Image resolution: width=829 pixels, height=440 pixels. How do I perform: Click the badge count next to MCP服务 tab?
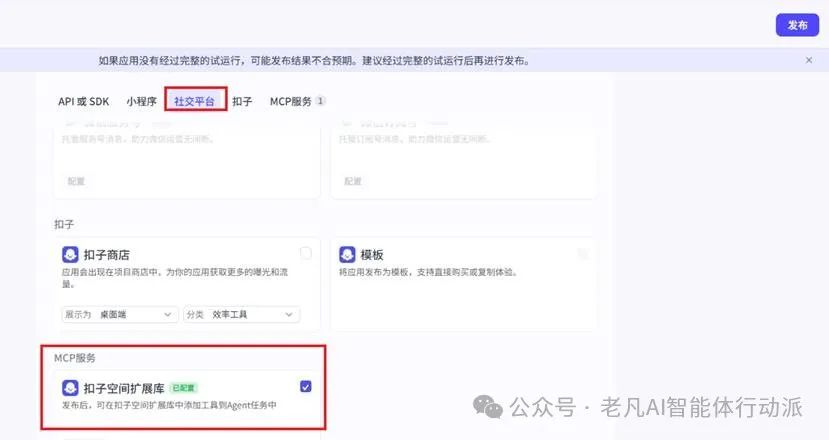coord(320,101)
